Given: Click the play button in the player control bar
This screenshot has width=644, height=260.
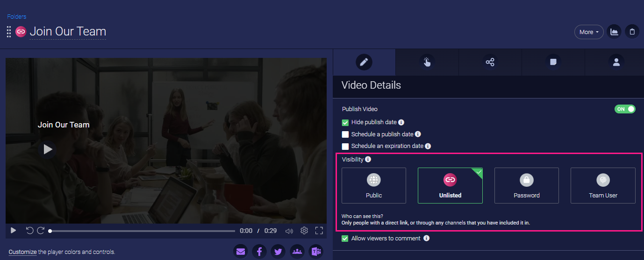Looking at the screenshot, I should coord(13,231).
